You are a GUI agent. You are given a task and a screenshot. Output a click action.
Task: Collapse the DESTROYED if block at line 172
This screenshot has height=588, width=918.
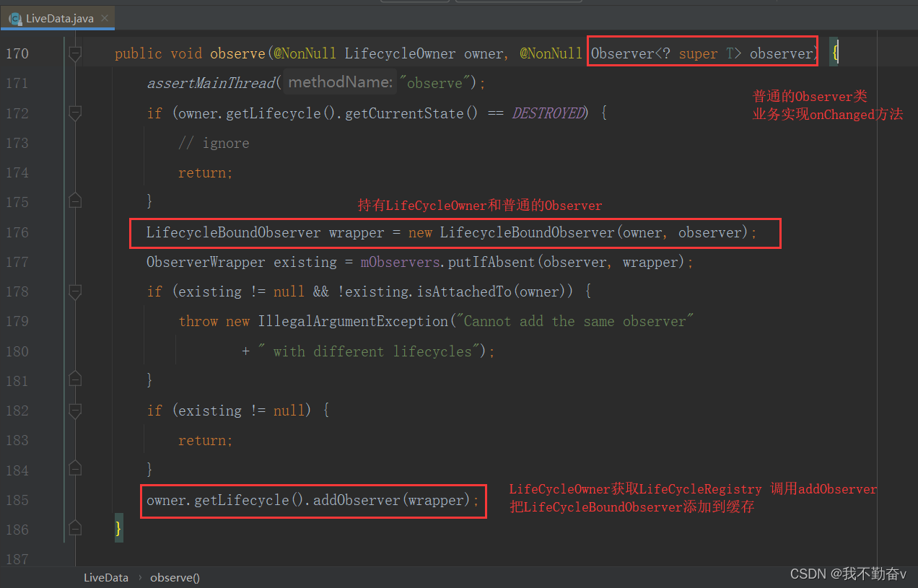(75, 113)
